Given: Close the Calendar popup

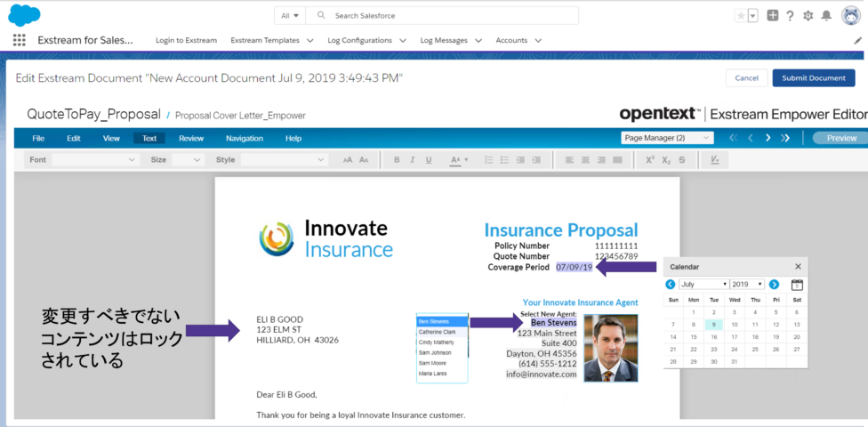Looking at the screenshot, I should (x=798, y=266).
